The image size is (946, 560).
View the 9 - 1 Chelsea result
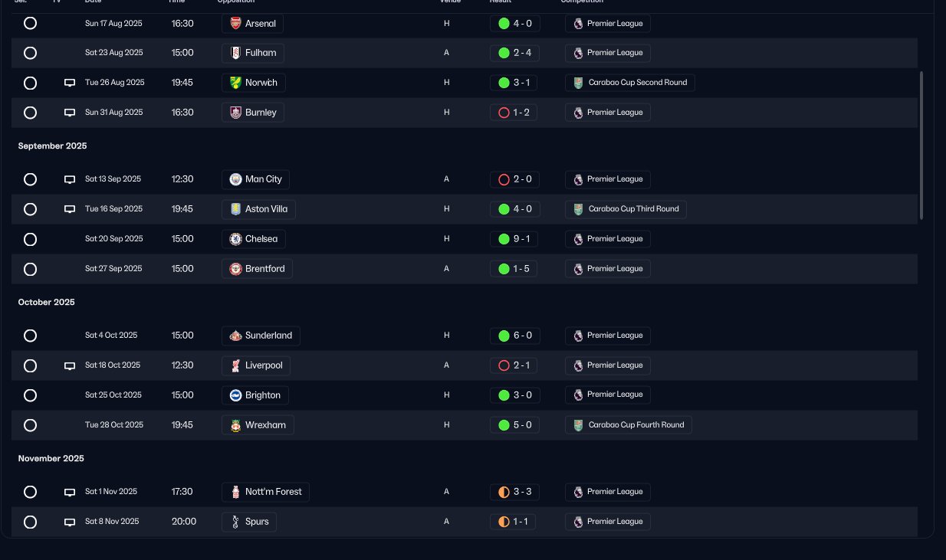pyautogui.click(x=514, y=239)
